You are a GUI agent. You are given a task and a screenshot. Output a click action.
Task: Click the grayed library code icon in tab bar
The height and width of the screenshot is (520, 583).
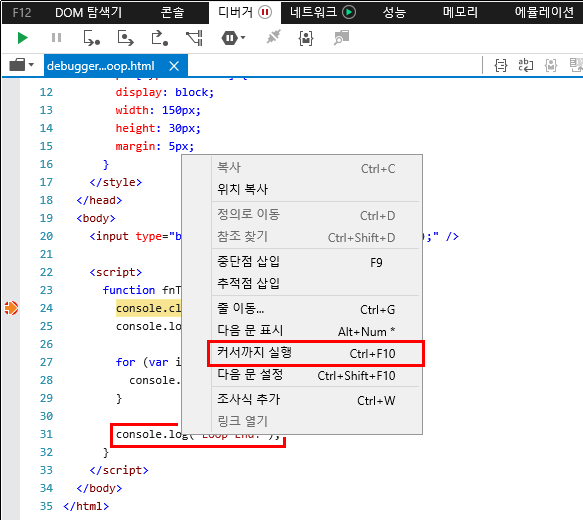point(551,65)
